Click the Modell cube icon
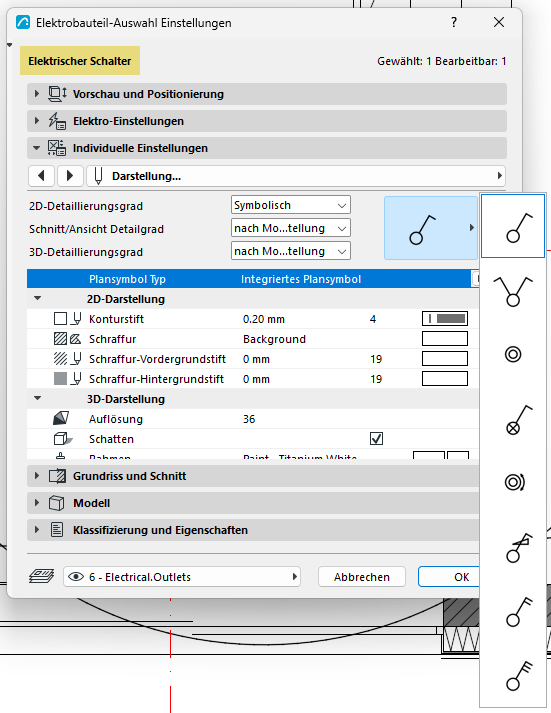551x713 pixels. 56,503
